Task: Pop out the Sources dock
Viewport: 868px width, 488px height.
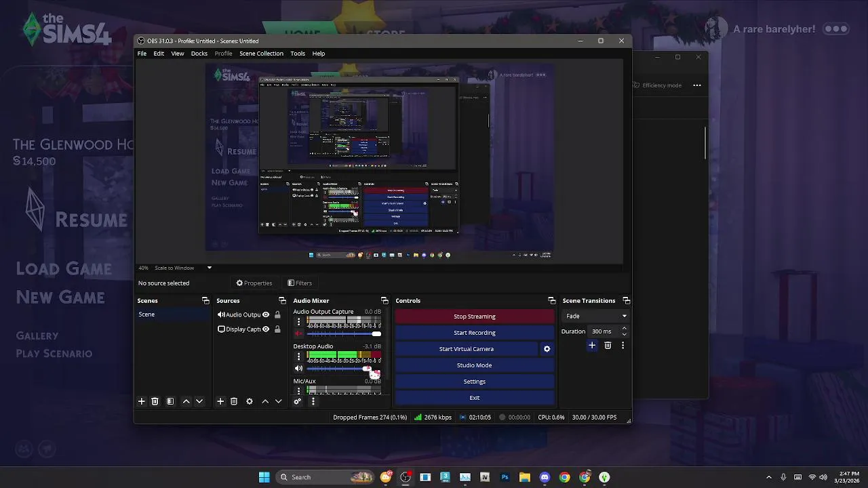Action: click(x=282, y=300)
